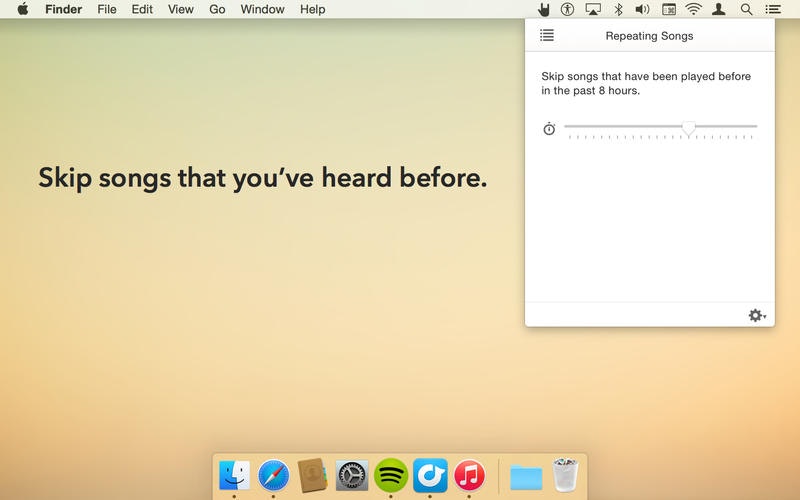Open the AirPlay display menu

coord(593,9)
